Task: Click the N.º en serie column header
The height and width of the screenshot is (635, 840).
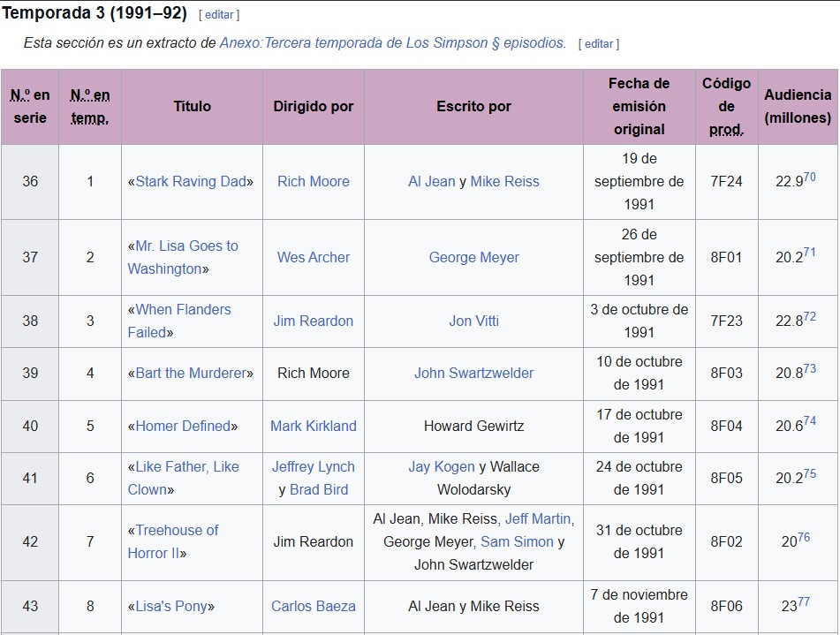Action: click(30, 107)
